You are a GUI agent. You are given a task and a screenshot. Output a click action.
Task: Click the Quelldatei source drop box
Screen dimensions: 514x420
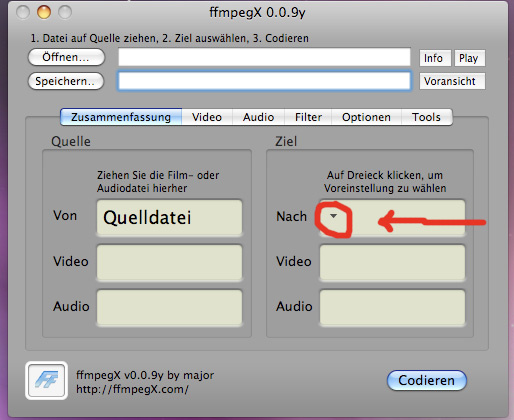tap(169, 218)
